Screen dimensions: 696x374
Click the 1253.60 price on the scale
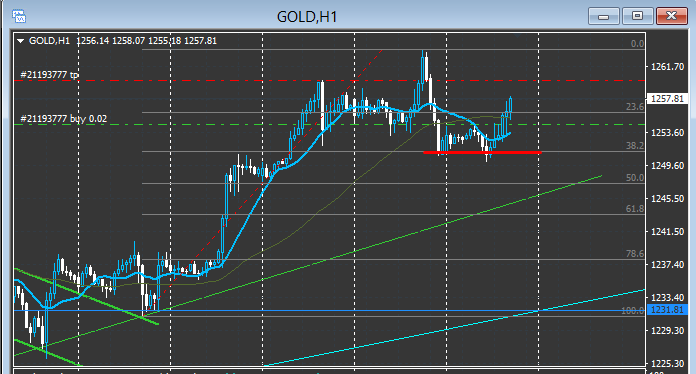point(668,133)
